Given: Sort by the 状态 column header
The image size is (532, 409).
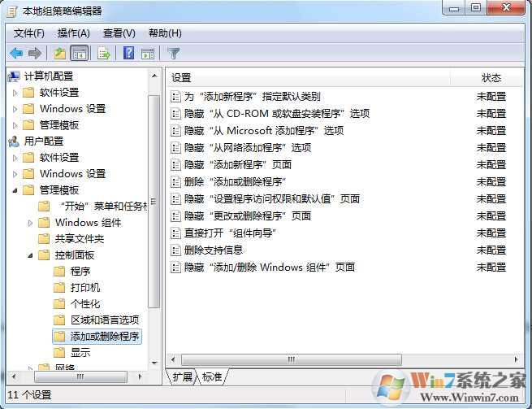Looking at the screenshot, I should pyautogui.click(x=487, y=78).
